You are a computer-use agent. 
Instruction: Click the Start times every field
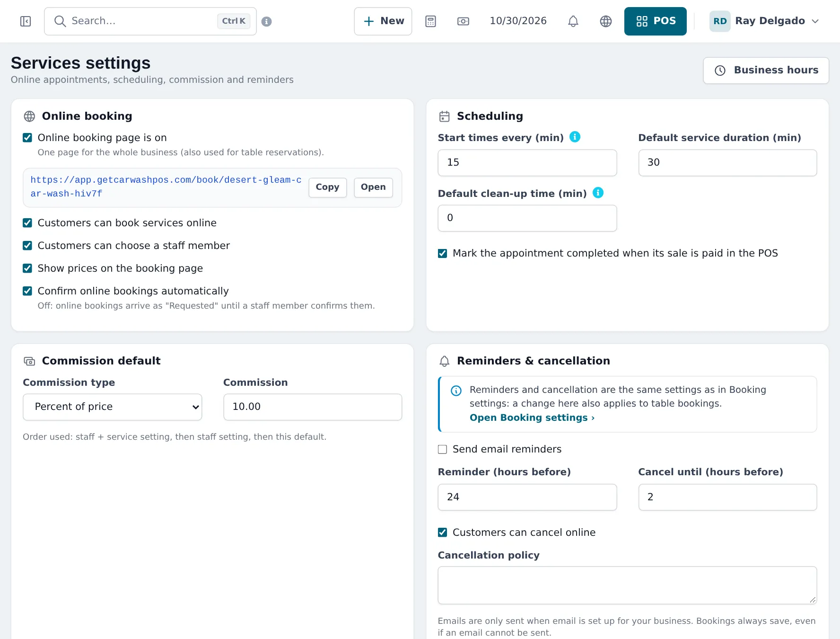click(527, 163)
